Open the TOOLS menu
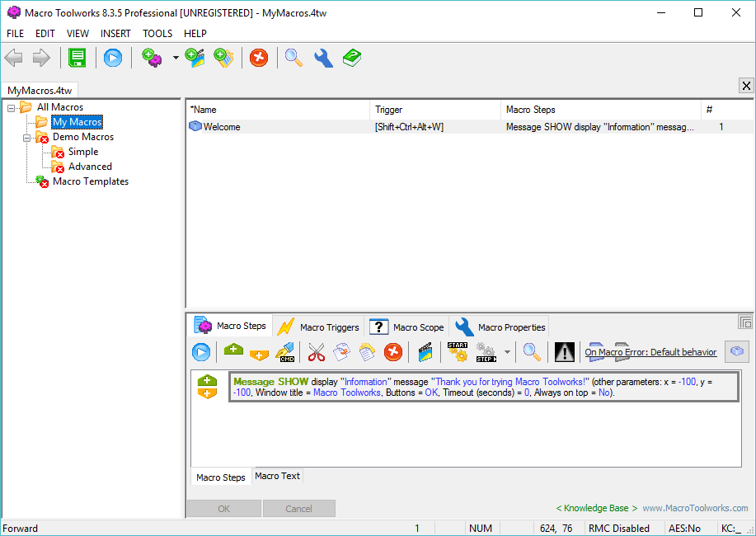Image resolution: width=756 pixels, height=536 pixels. pos(157,33)
